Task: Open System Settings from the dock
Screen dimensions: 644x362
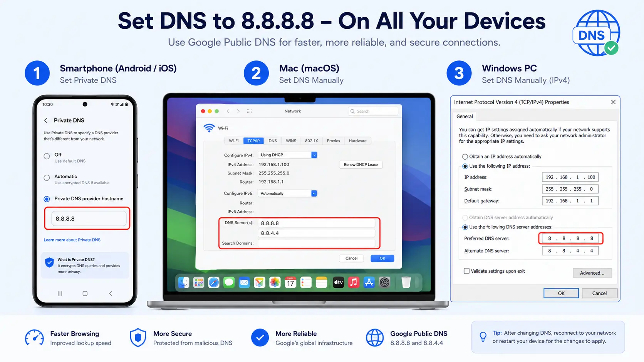Action: click(384, 283)
